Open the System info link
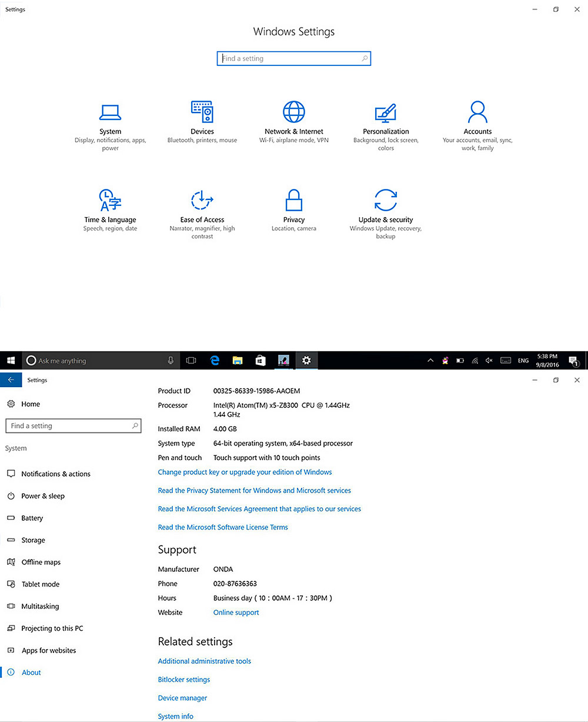The height and width of the screenshot is (722, 588). pos(175,716)
